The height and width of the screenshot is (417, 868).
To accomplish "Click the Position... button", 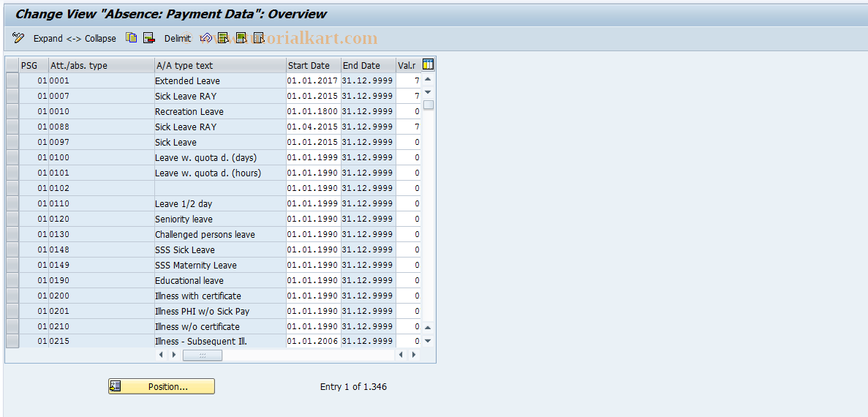I will [x=161, y=386].
